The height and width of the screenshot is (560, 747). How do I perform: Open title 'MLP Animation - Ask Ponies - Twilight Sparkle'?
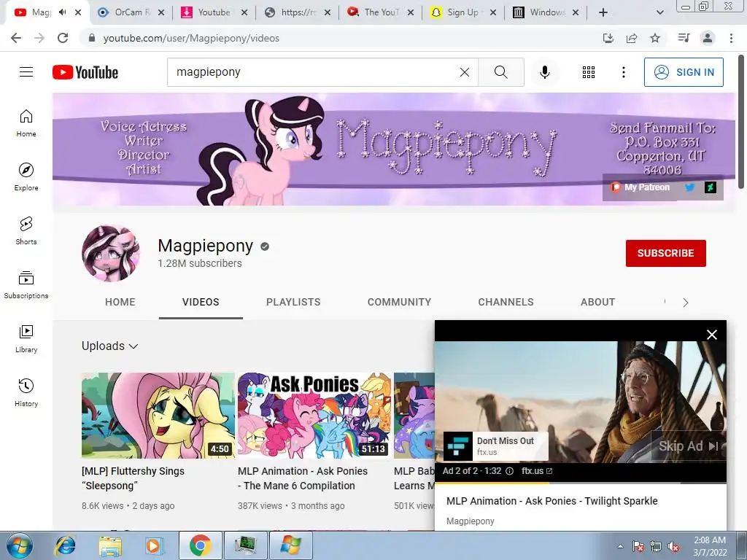(551, 501)
